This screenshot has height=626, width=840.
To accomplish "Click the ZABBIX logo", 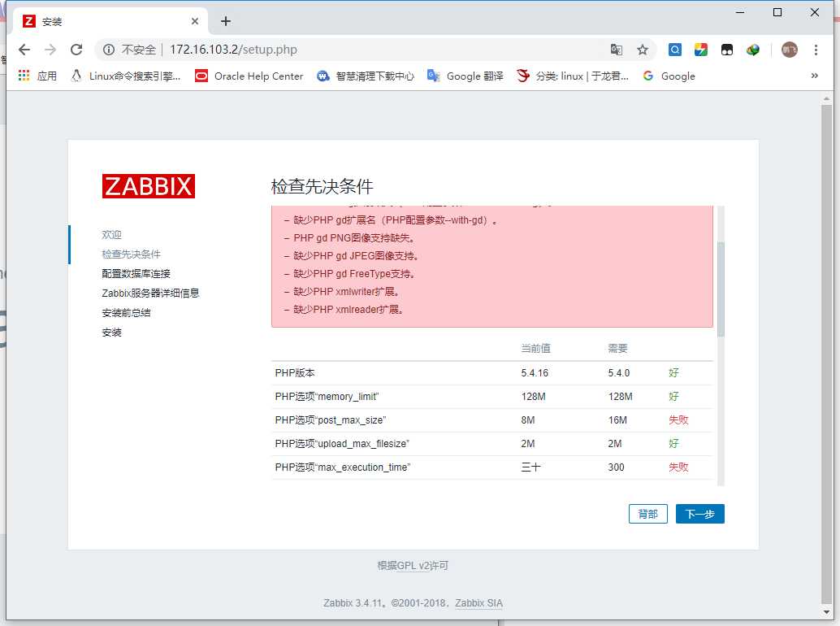I will pos(149,186).
